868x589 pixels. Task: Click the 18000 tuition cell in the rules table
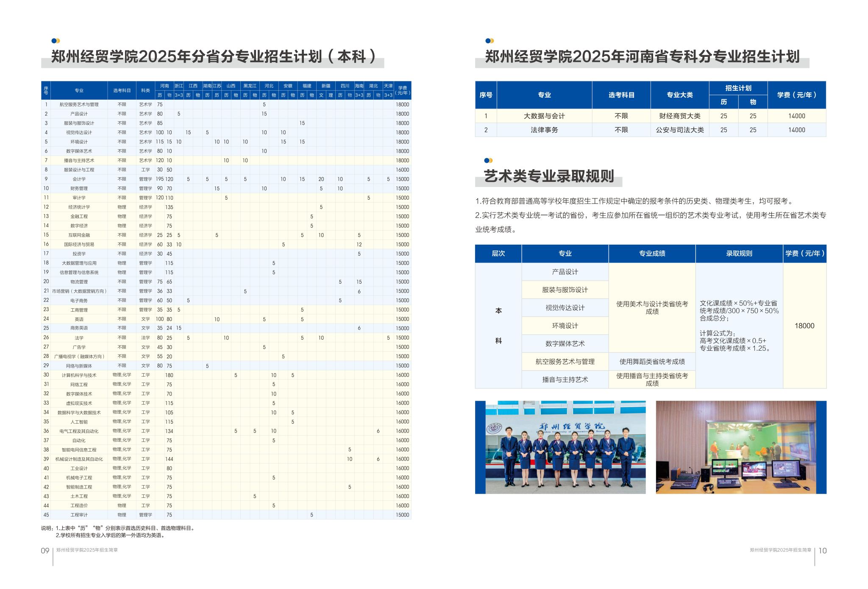click(805, 326)
